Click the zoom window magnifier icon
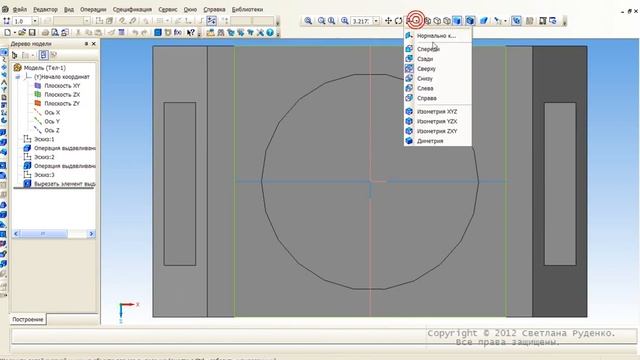Viewport: 640px width, 360px height. coord(309,20)
